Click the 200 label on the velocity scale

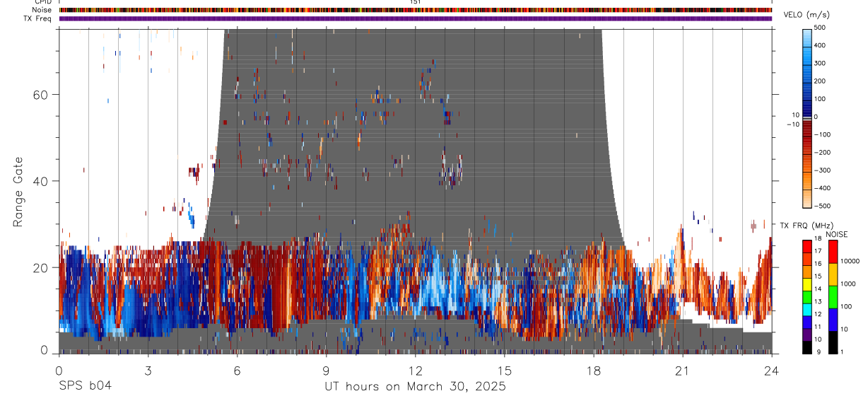click(819, 81)
